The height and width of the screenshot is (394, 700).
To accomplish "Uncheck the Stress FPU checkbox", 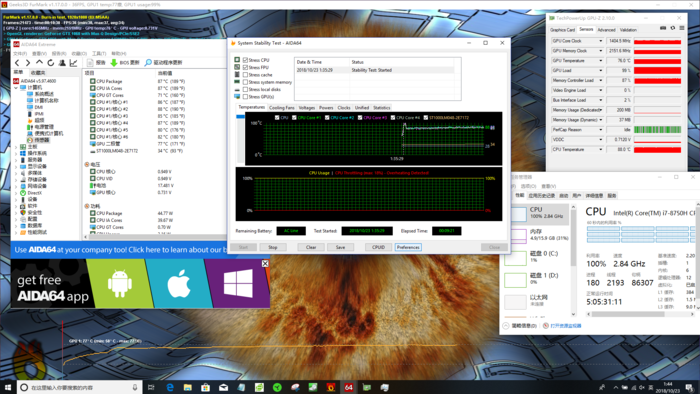I will (x=245, y=67).
